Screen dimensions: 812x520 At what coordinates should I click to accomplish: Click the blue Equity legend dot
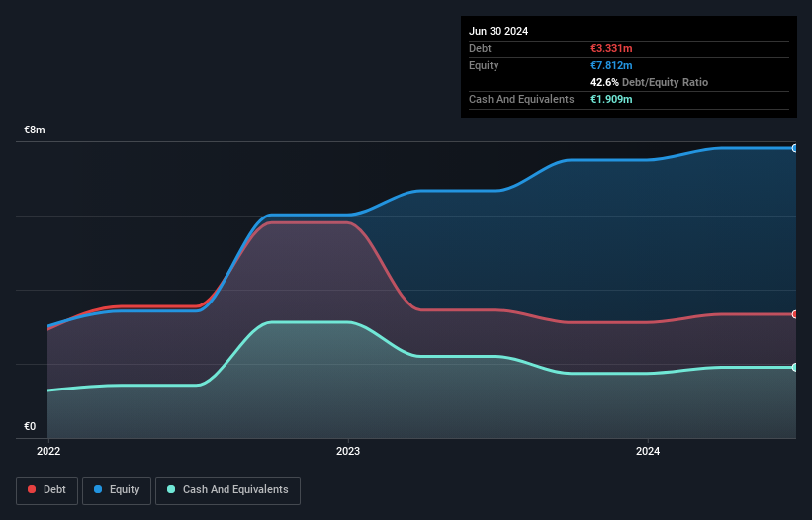coord(98,489)
